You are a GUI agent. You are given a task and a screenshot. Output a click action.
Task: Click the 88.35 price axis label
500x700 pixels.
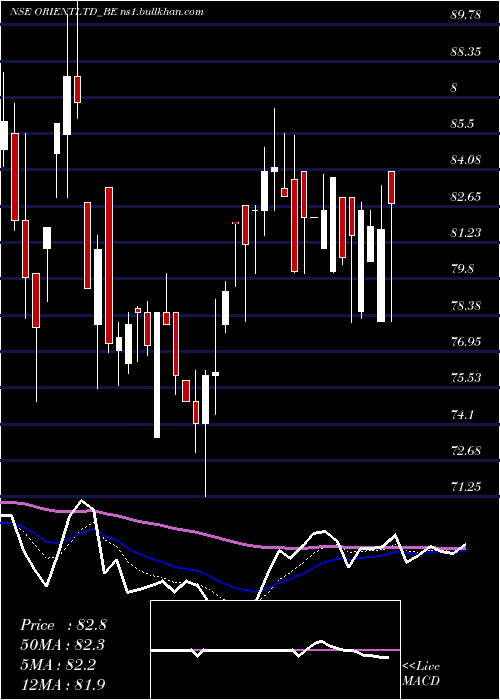465,52
